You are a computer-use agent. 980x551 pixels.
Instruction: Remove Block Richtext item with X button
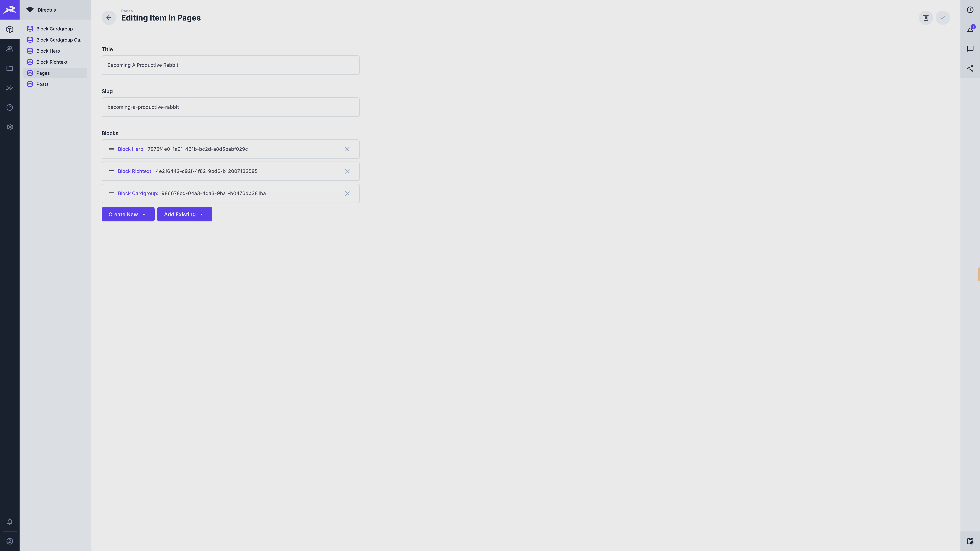(x=347, y=171)
